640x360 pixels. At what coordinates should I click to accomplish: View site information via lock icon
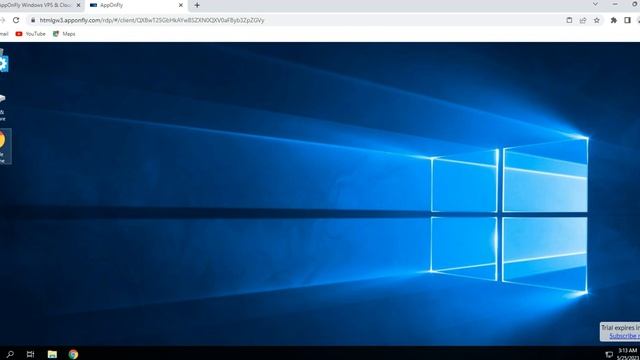coord(33,20)
